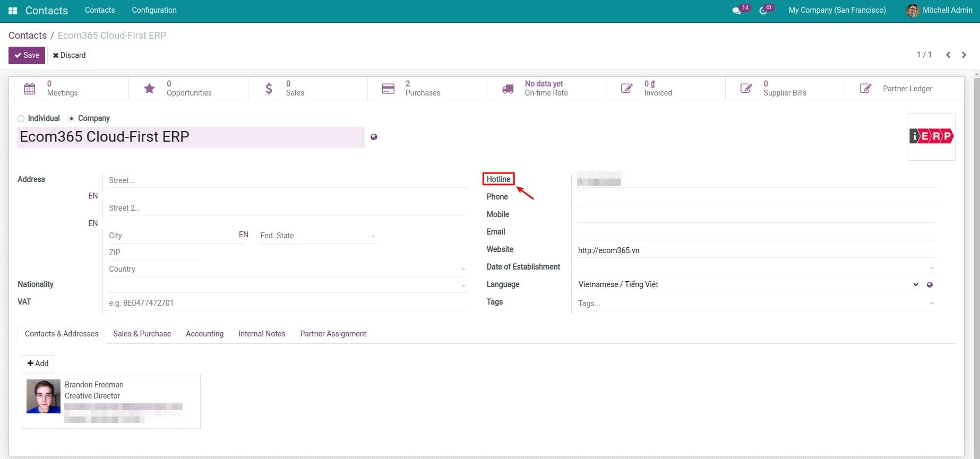
Task: Click the globe icon beside company name
Action: [374, 137]
